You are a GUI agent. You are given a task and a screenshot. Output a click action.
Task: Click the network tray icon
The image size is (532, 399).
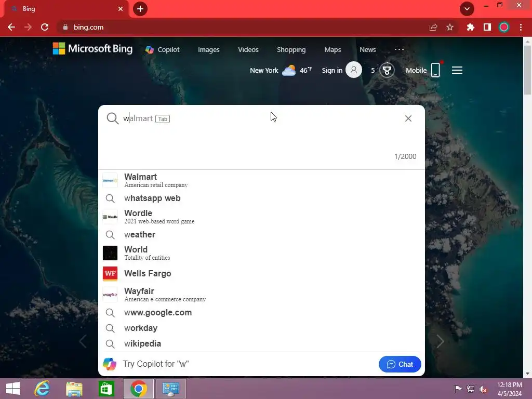point(471,389)
